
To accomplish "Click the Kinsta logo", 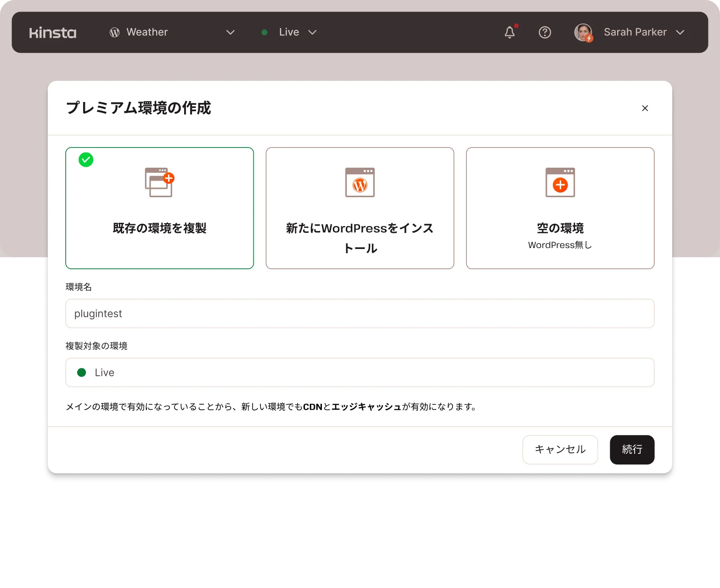I will (x=53, y=33).
